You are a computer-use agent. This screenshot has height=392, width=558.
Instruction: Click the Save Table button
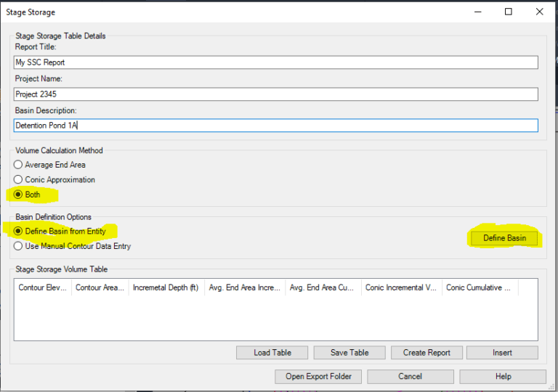tap(349, 353)
